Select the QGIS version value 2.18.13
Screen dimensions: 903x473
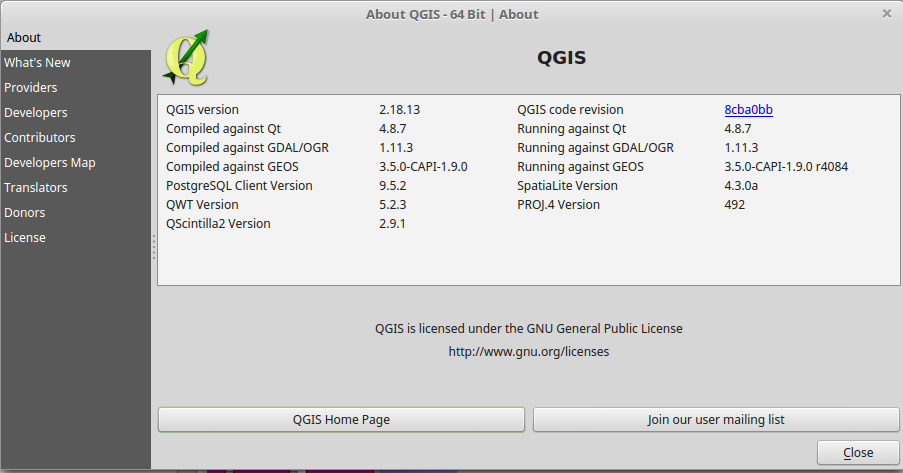[399, 109]
